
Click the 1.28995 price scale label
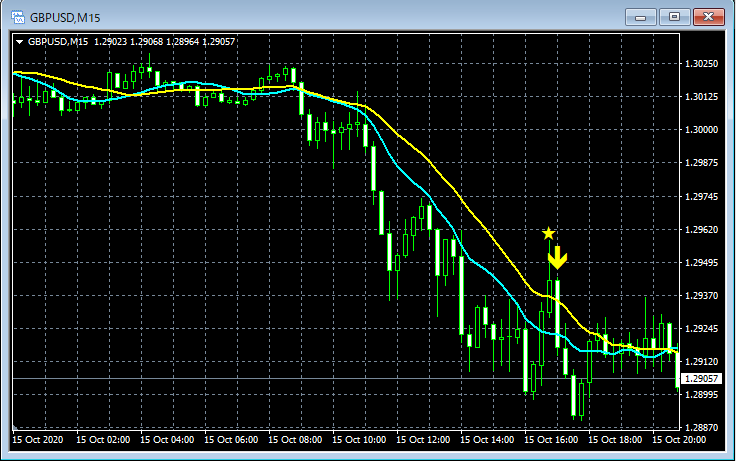(701, 395)
